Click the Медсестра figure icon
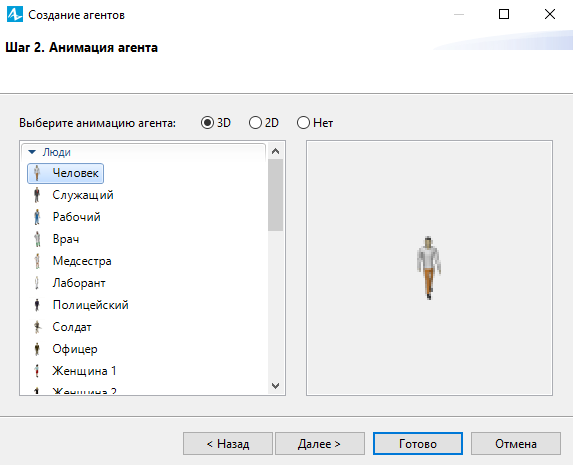573x465 pixels. (37, 261)
